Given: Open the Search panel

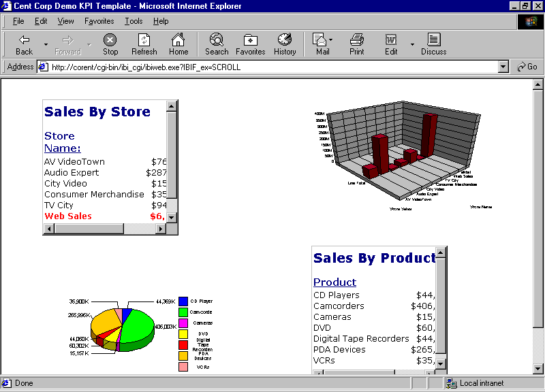Looking at the screenshot, I should click(216, 43).
